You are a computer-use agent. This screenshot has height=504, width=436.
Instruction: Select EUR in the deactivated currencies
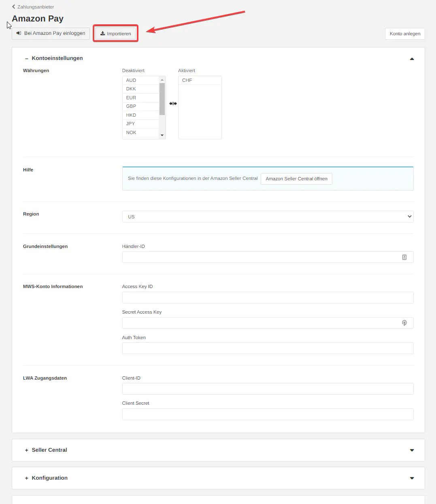point(131,98)
